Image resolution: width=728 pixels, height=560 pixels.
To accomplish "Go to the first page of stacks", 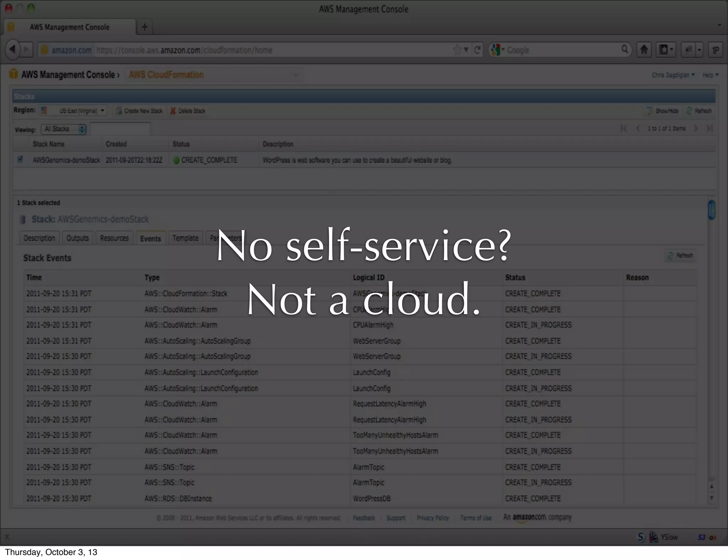I will click(x=623, y=128).
